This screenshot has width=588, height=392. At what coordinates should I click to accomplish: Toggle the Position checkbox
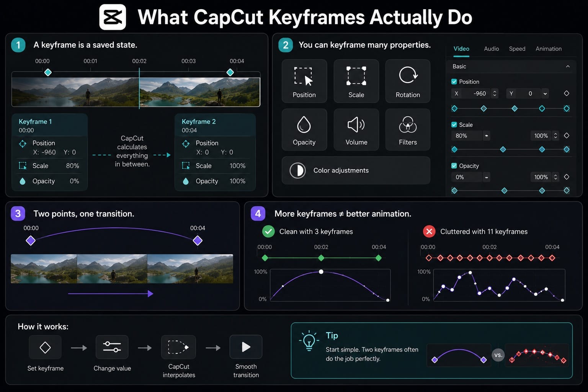point(454,82)
